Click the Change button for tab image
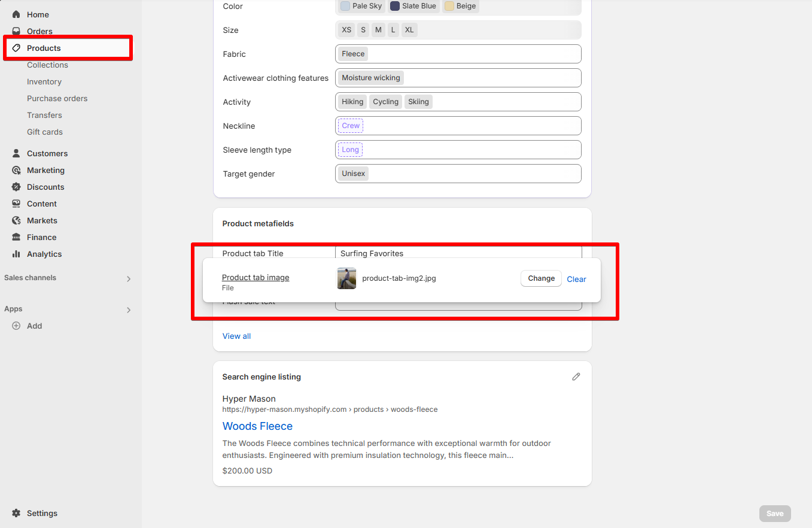 click(541, 278)
